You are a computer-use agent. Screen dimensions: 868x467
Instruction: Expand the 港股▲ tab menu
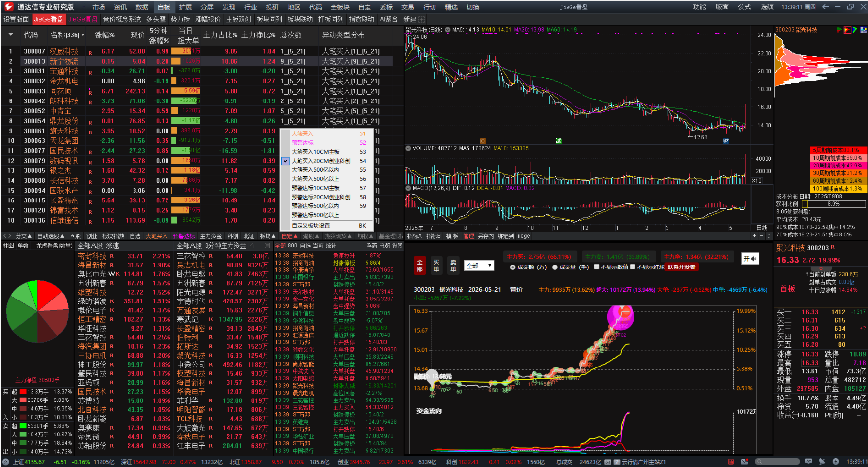(311, 236)
